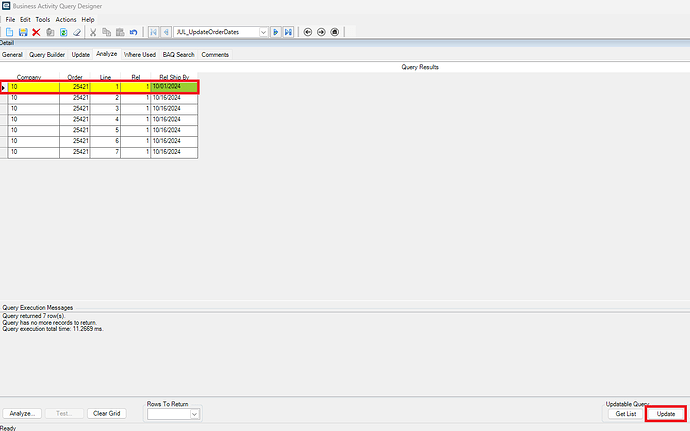Click the Order 25421 cell in line 4 row
The image size is (690, 431).
click(x=75, y=119)
